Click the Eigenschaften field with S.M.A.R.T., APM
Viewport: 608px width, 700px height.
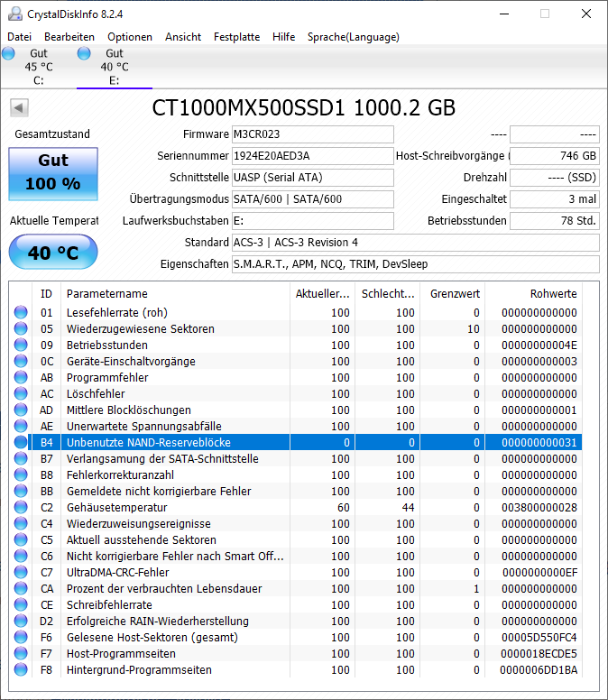click(415, 263)
